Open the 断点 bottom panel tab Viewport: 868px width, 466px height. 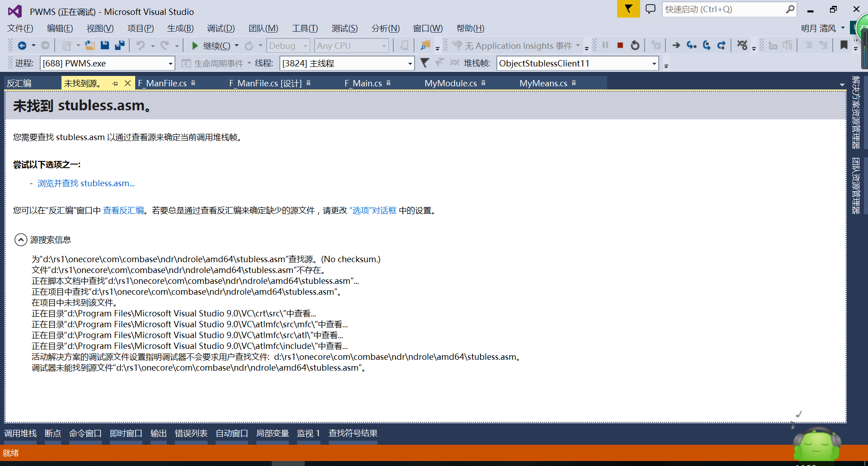tap(53, 433)
